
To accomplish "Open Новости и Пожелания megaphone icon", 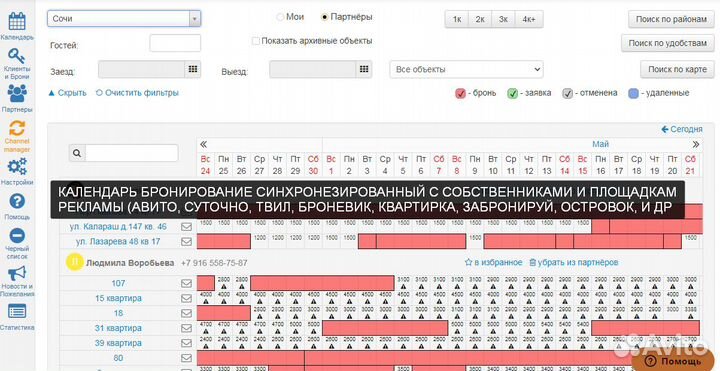I will tap(17, 274).
